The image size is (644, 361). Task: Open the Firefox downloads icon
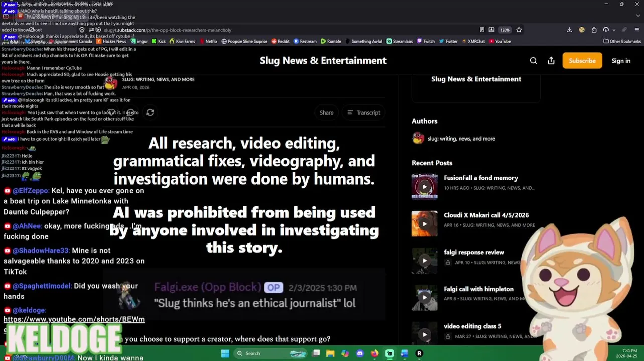click(x=569, y=30)
